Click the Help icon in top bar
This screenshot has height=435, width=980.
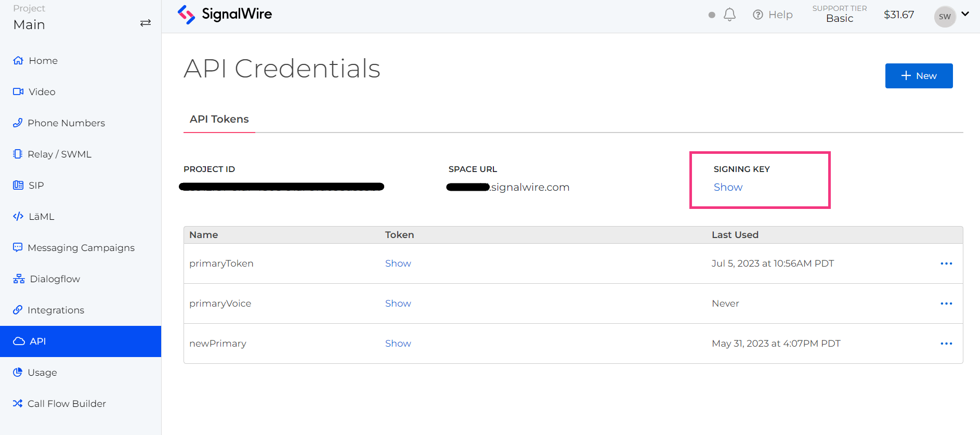(x=757, y=15)
